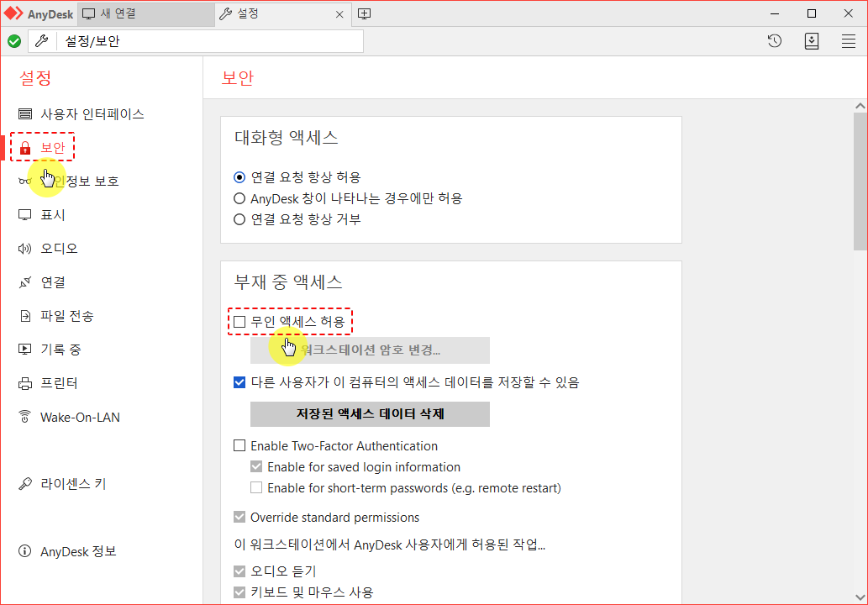The image size is (868, 605).
Task: Toggle 오디오 듣기 checkbox
Action: click(239, 571)
